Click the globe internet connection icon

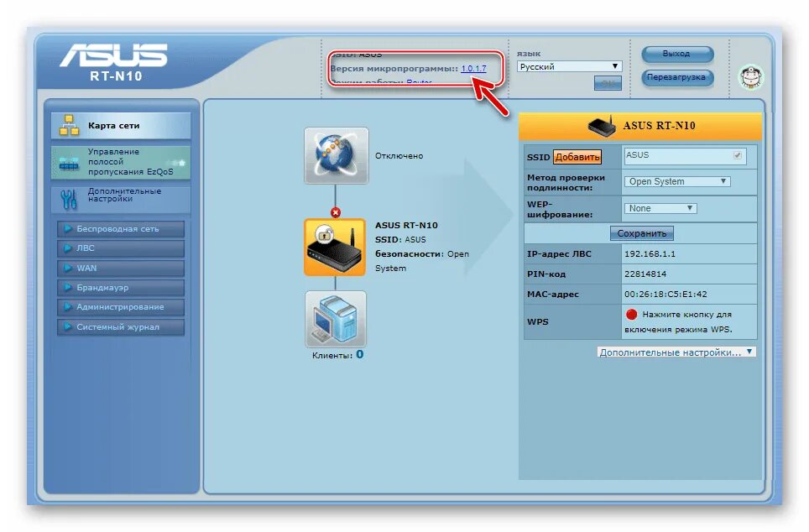[x=337, y=157]
